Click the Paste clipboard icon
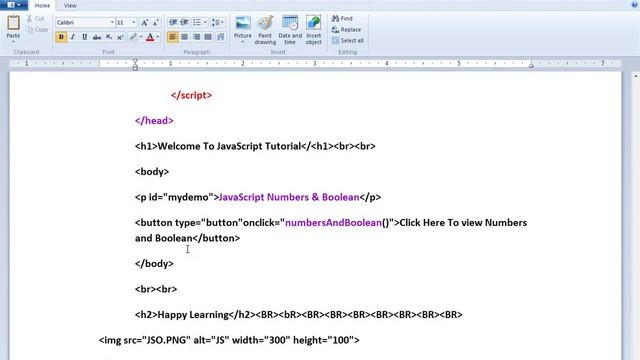 [13, 22]
